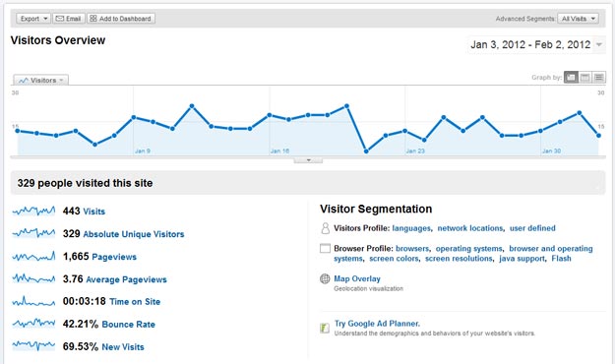Click the Pageviews sparkline graph
Image resolution: width=615 pixels, height=364 pixels.
click(x=33, y=257)
